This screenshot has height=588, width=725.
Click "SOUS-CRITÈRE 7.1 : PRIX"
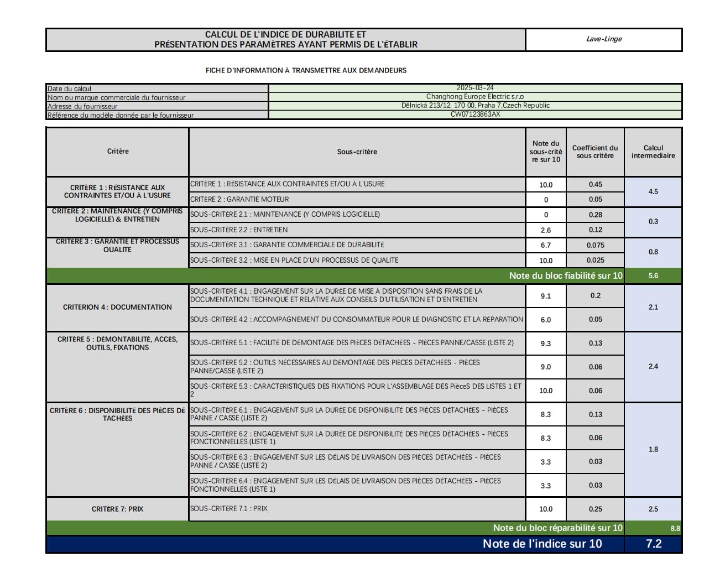point(229,508)
